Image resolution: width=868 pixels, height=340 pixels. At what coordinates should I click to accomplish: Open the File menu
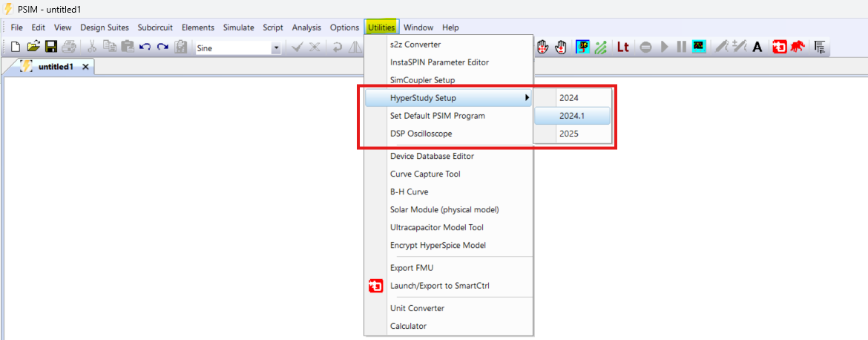17,27
